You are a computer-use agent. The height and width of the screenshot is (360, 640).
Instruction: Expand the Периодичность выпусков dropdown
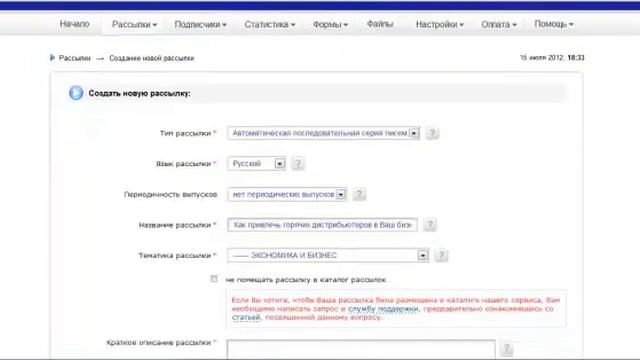287,194
